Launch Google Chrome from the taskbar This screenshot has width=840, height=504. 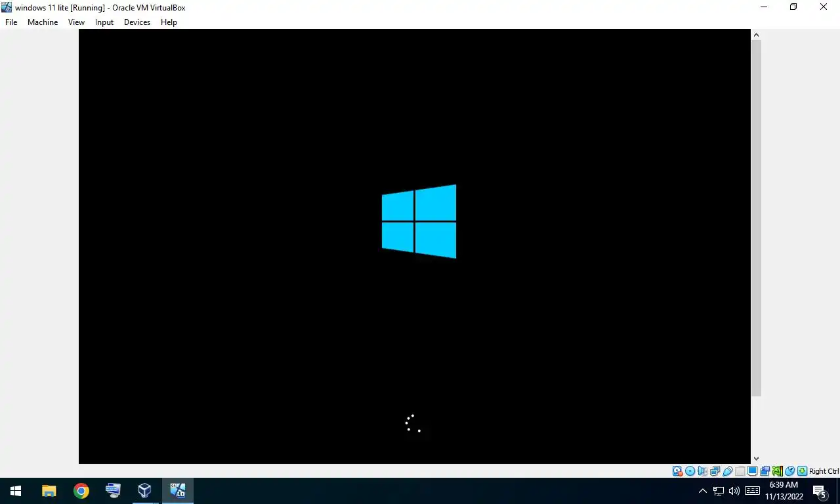81,491
